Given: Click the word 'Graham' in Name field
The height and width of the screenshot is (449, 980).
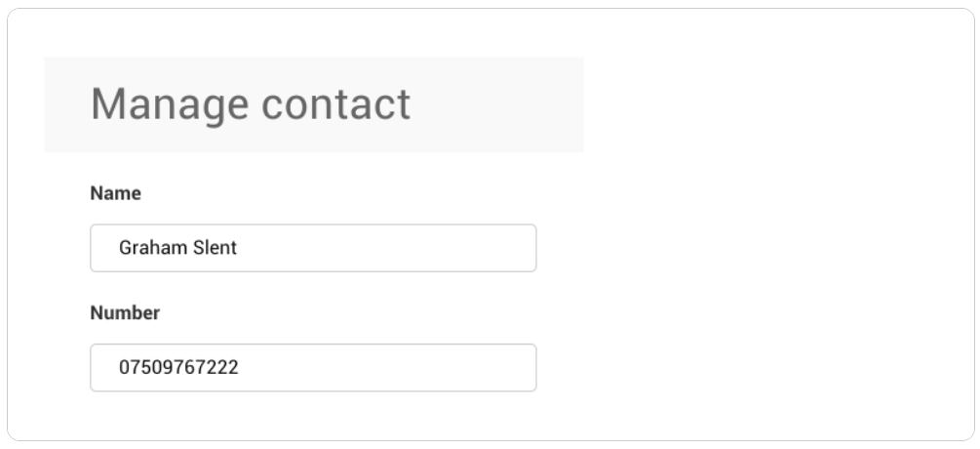Looking at the screenshot, I should click(153, 248).
